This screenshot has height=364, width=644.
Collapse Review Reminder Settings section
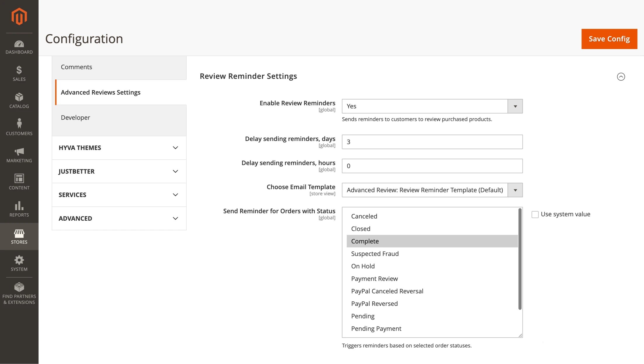tap(621, 76)
